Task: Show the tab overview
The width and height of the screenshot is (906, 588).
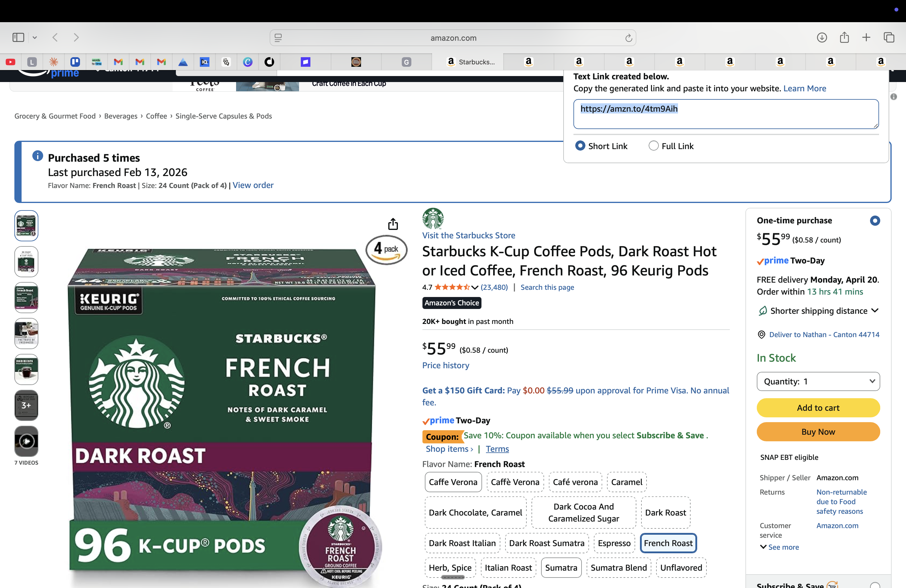Action: click(889, 37)
